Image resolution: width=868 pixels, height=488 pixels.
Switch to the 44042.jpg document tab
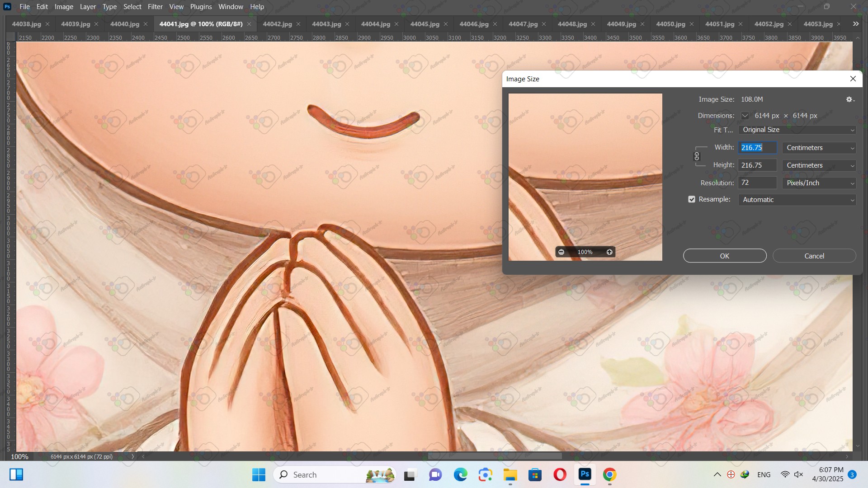click(x=277, y=24)
